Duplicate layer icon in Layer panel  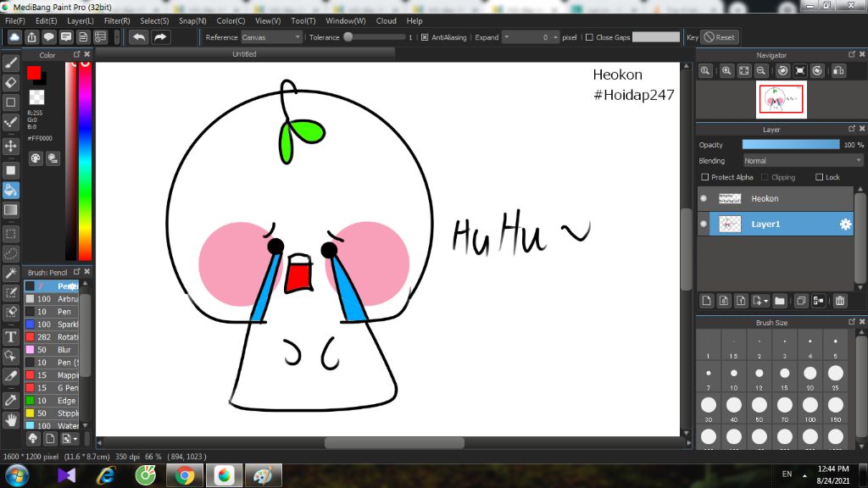point(800,301)
